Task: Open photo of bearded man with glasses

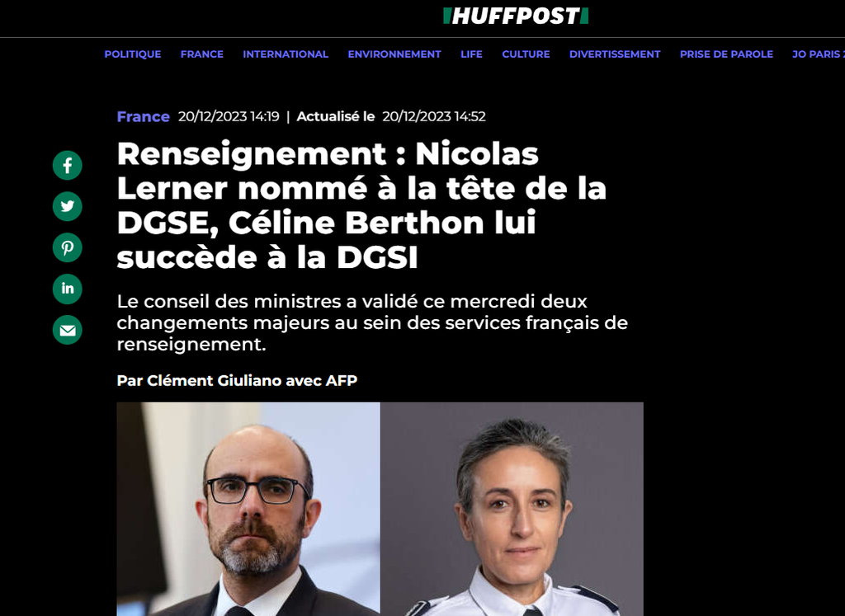Action: coord(248,509)
